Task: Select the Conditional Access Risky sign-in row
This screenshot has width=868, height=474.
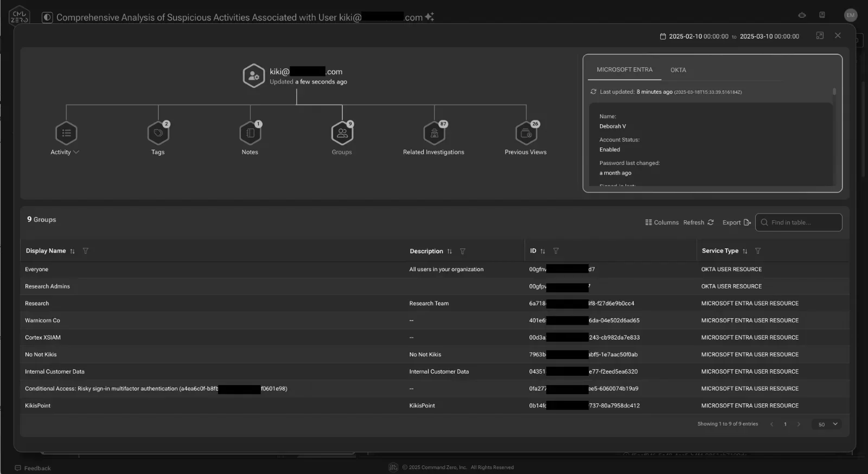Action: (435, 389)
